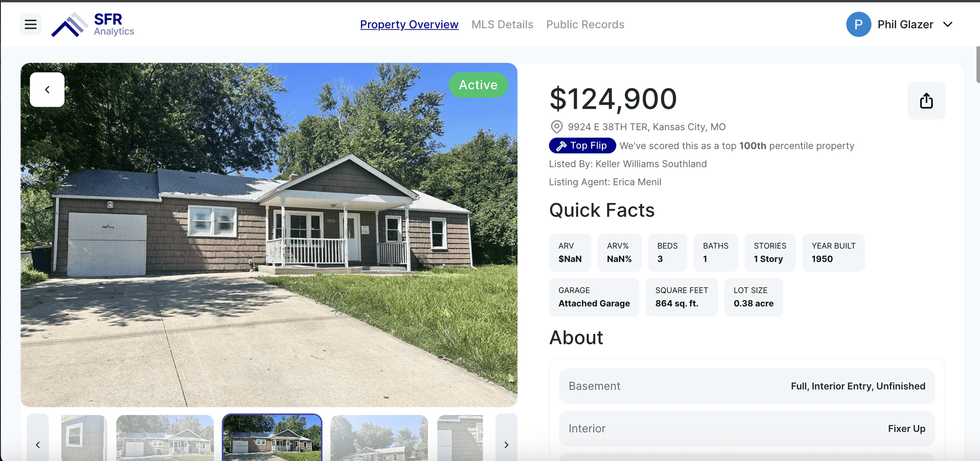The image size is (980, 461).
Task: Click the Active status badge
Action: tap(478, 85)
